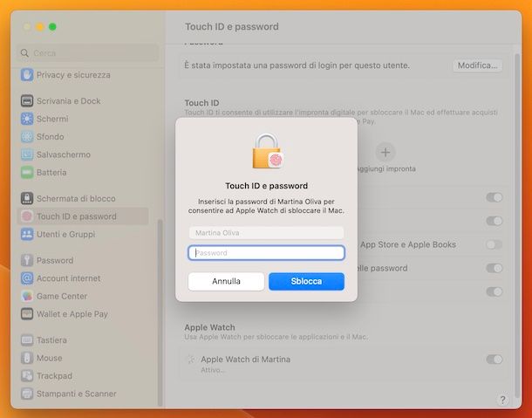Click the Modifica... password button
The height and width of the screenshot is (418, 532).
click(477, 65)
